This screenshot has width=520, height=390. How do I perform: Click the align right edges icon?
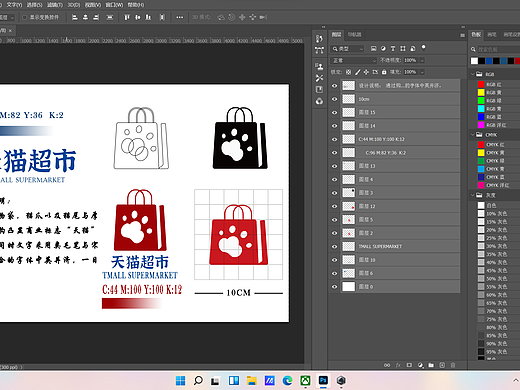click(x=96, y=17)
